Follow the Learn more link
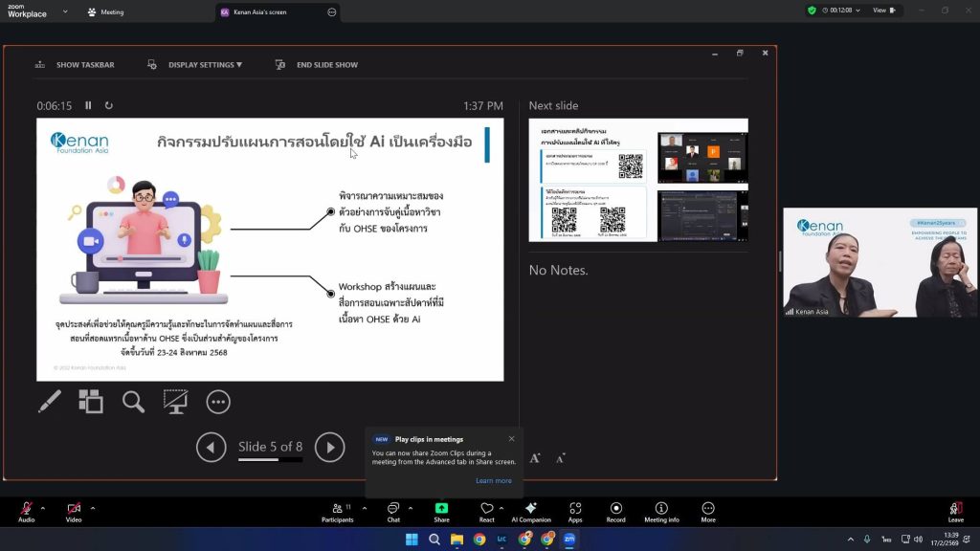The height and width of the screenshot is (551, 980). (x=493, y=480)
